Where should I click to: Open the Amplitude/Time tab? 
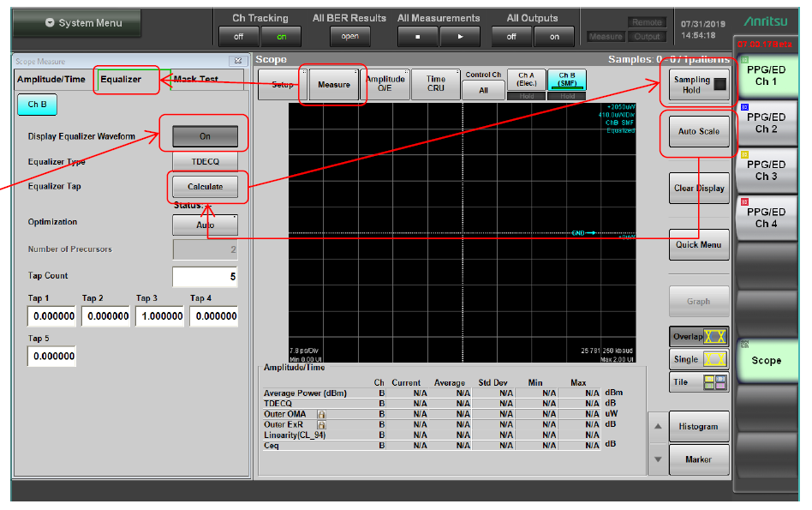point(51,80)
